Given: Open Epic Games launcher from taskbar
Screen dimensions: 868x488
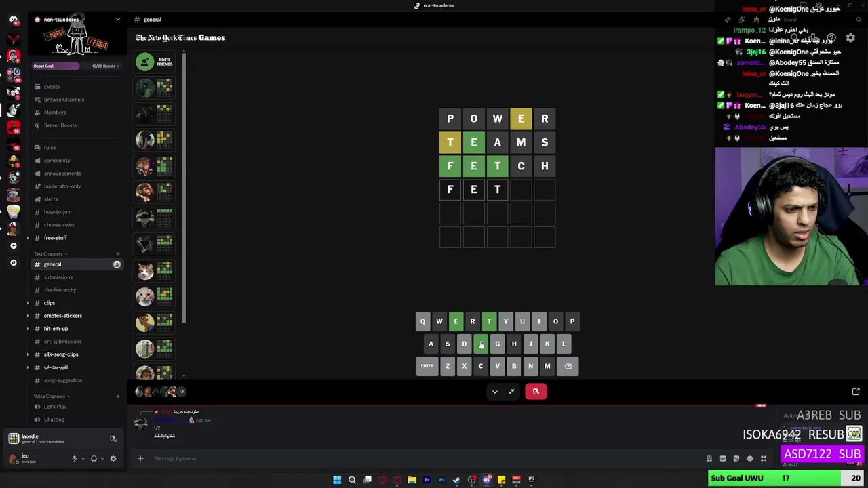Looking at the screenshot, I should pyautogui.click(x=531, y=480).
